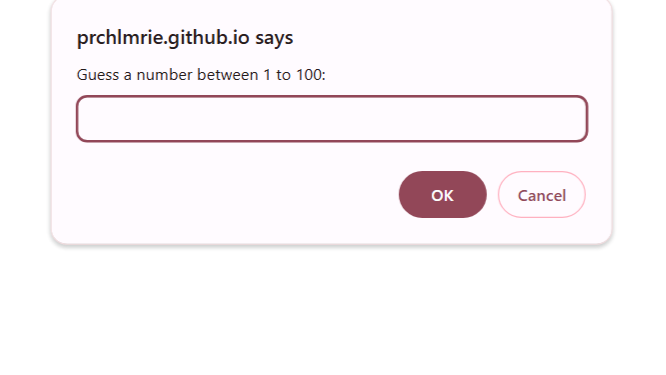The width and height of the screenshot is (666, 375).
Task: Focus the number guess input field
Action: click(332, 119)
